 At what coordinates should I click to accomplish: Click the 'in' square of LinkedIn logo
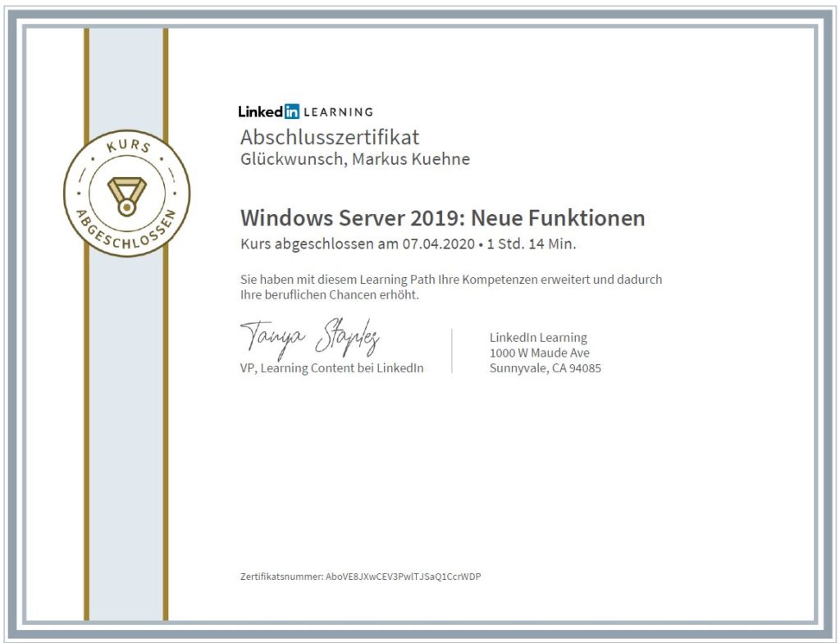point(292,112)
